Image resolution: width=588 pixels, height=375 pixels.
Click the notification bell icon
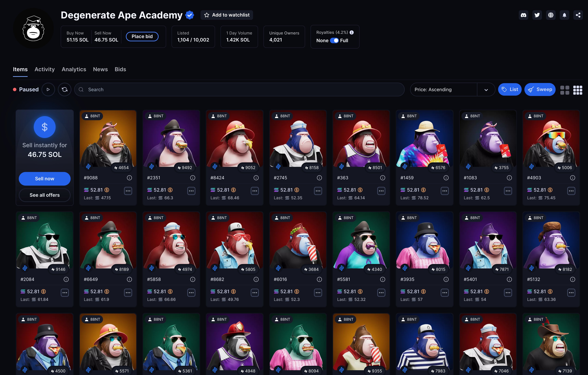coord(564,15)
